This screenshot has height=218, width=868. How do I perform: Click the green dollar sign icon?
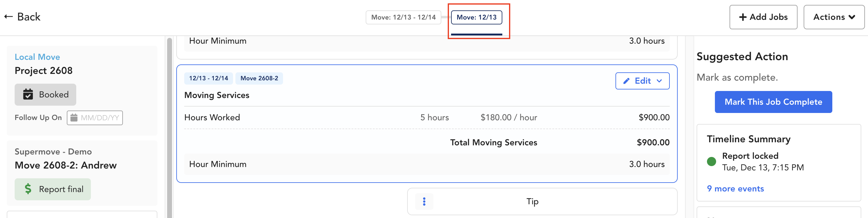tap(28, 189)
